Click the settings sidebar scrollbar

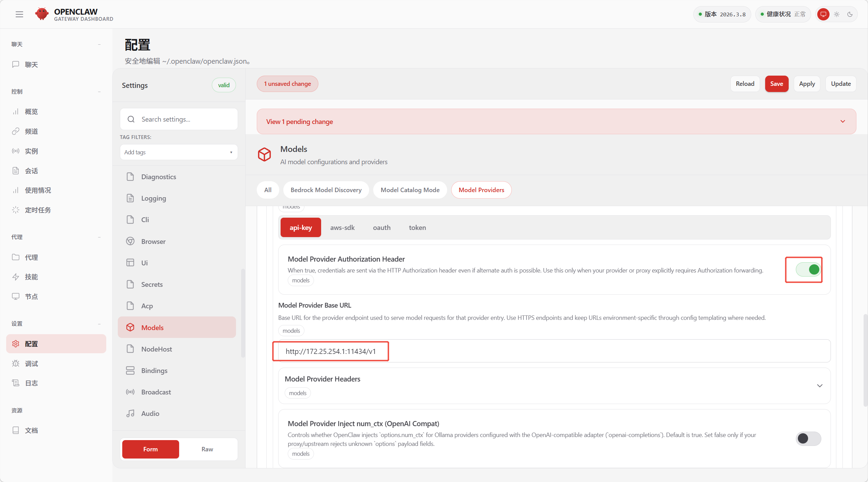point(243,313)
